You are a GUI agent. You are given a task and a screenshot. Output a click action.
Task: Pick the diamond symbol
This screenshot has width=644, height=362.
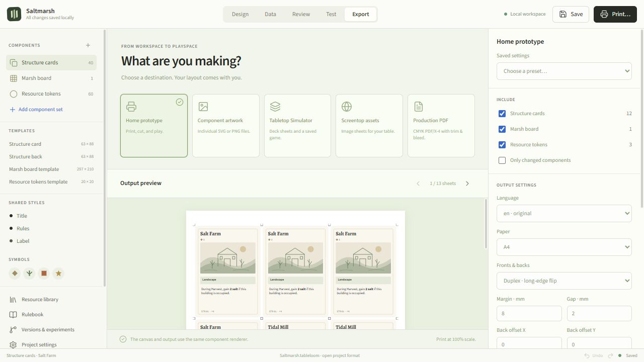pos(15,274)
